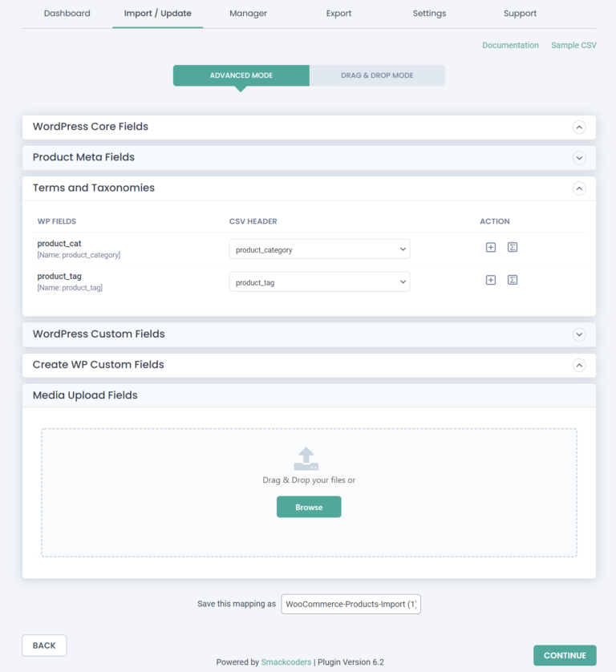Click the upload icon in the drop zone
The height and width of the screenshot is (672, 616).
306,459
